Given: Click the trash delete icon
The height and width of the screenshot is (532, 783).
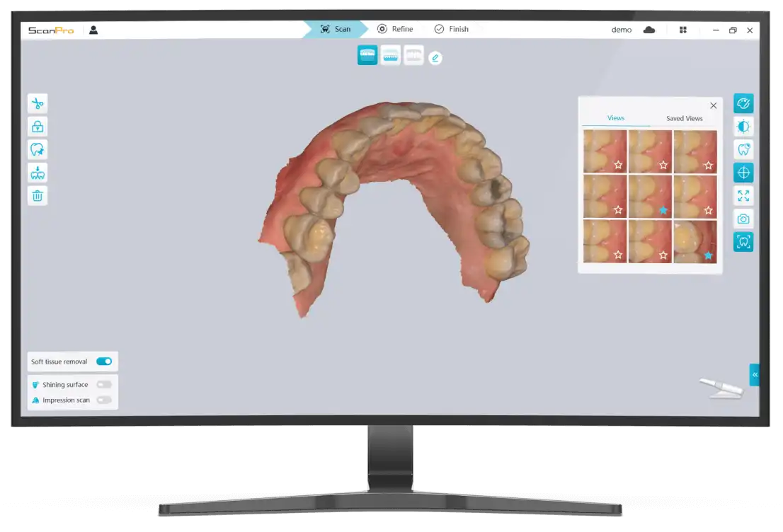Looking at the screenshot, I should point(38,196).
